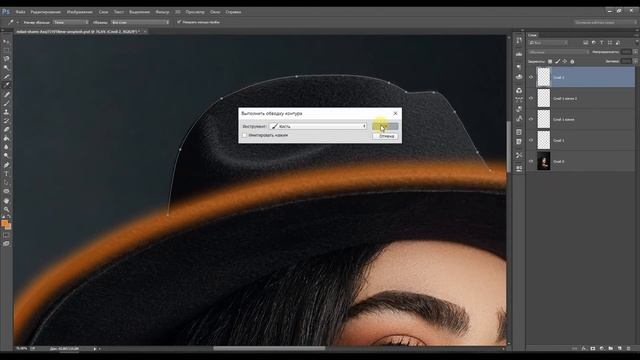This screenshot has width=640, height=360.
Task: Select the Dodge tool
Action: tap(6, 156)
